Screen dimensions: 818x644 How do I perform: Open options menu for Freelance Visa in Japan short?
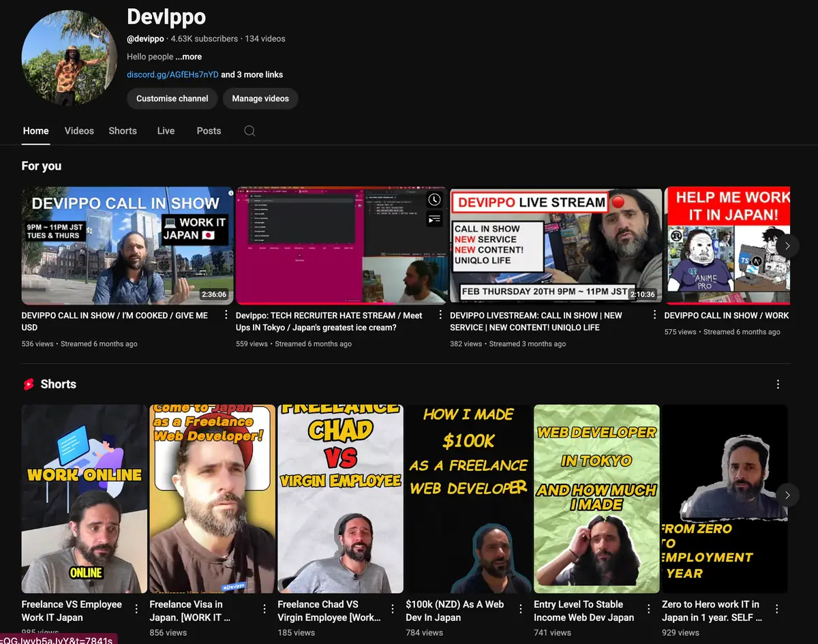[264, 609]
